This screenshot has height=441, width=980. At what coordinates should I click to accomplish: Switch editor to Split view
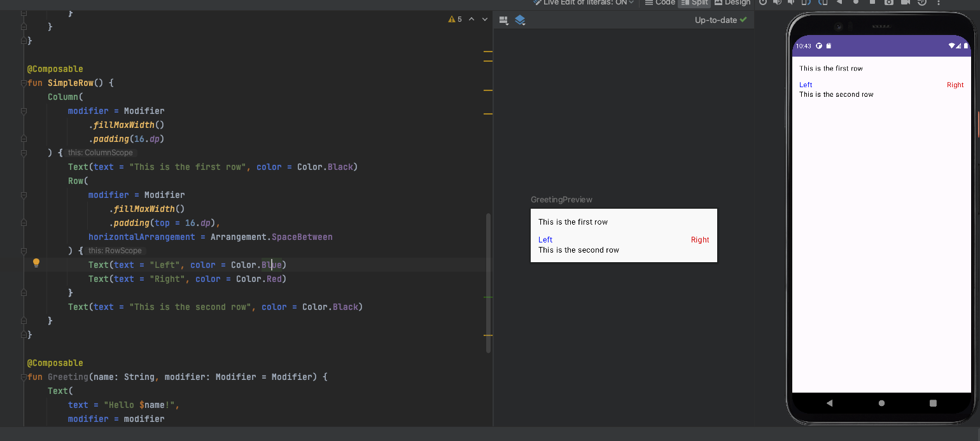694,3
